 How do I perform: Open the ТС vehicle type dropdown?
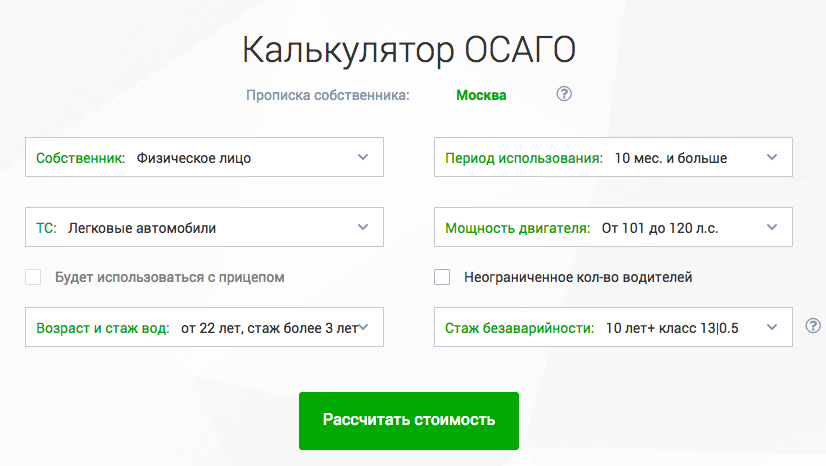(x=203, y=227)
